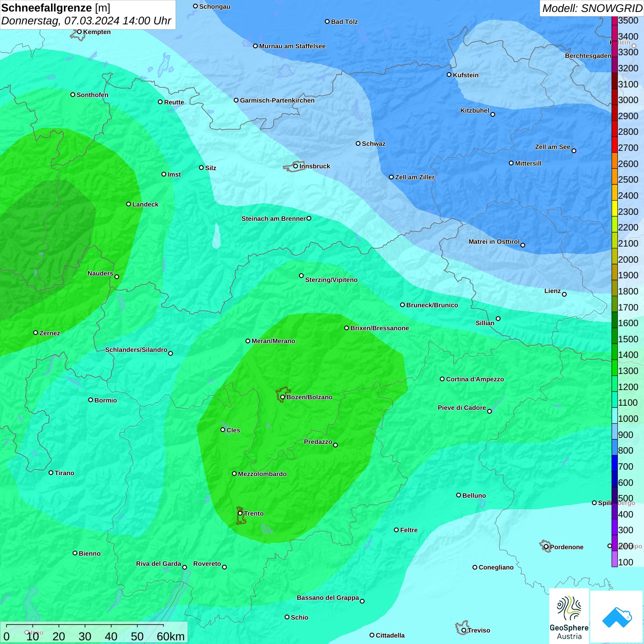Click the Mezzolombardo label

coord(262,474)
